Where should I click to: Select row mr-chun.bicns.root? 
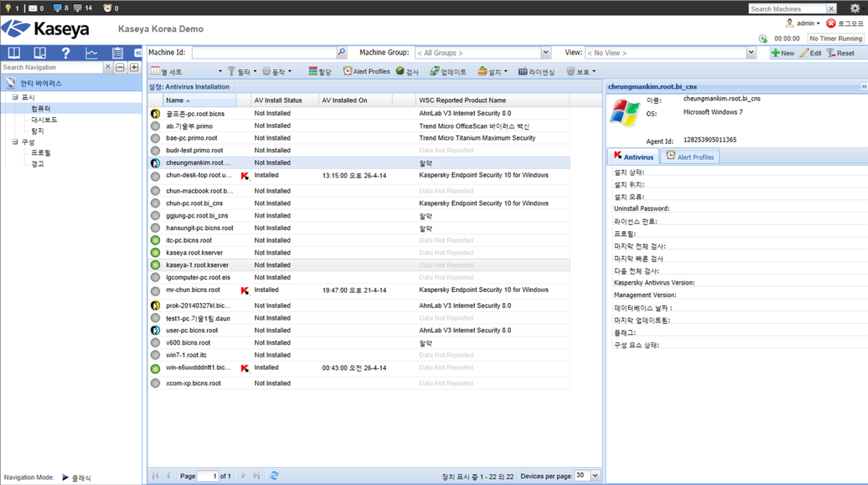click(359, 290)
